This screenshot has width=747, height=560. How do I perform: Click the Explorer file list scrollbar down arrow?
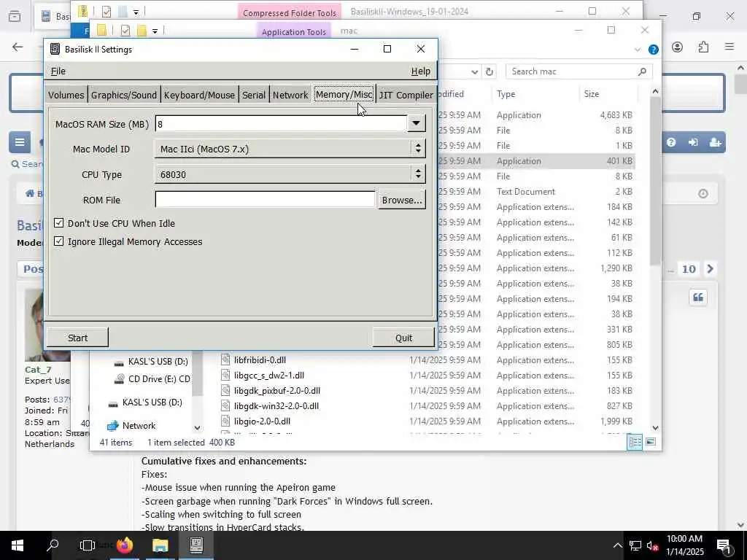(x=656, y=428)
